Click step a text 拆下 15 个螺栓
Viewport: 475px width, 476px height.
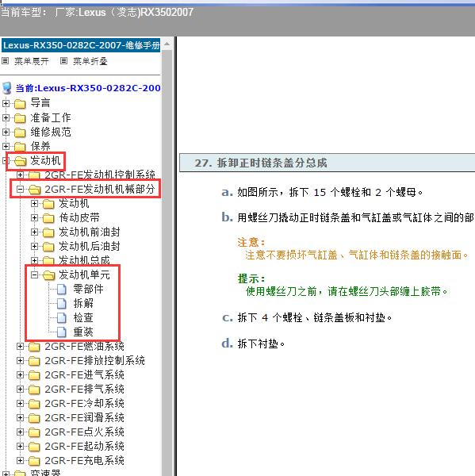pos(330,193)
